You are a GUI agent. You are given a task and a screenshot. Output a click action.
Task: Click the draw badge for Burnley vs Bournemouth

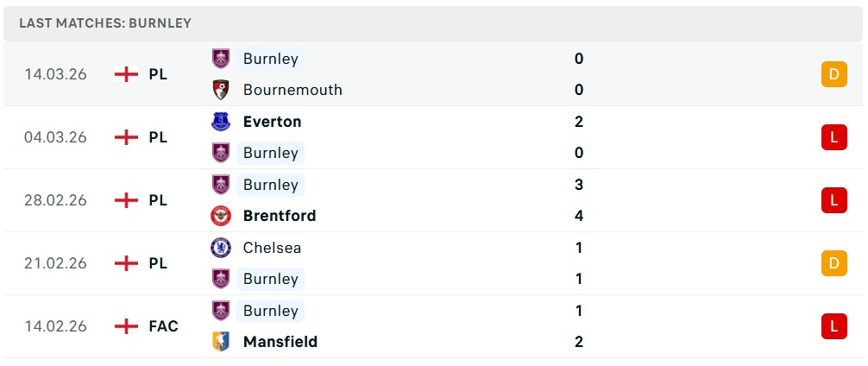tap(833, 74)
